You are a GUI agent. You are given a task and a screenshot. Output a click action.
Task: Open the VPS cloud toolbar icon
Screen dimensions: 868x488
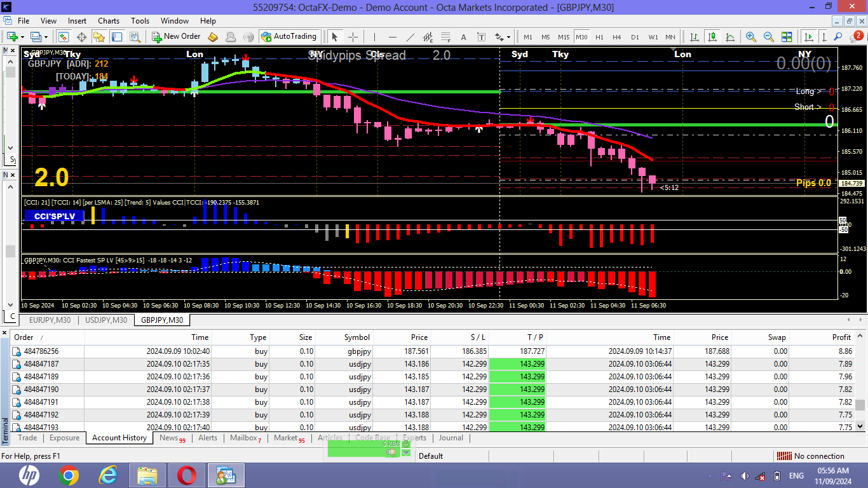pos(231,37)
